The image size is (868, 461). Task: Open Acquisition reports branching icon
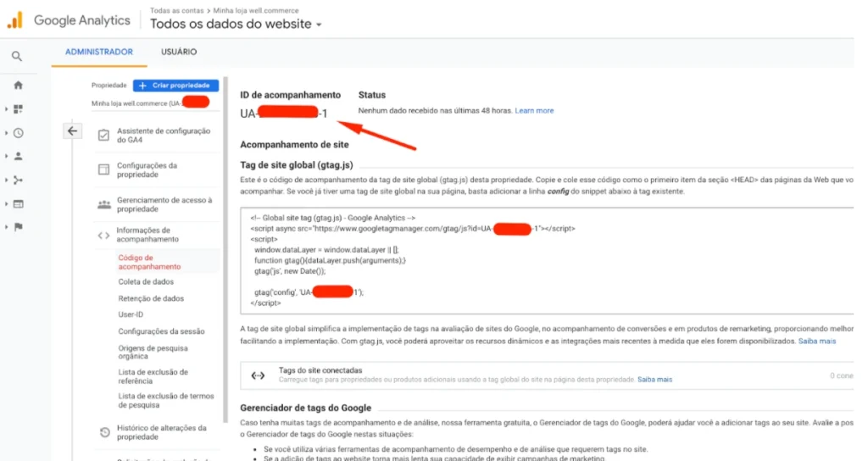(18, 180)
